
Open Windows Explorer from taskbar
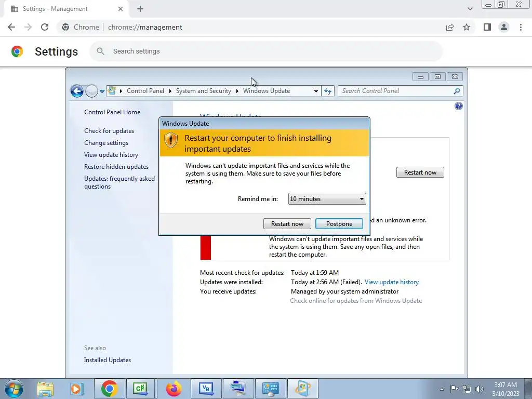tap(45, 389)
